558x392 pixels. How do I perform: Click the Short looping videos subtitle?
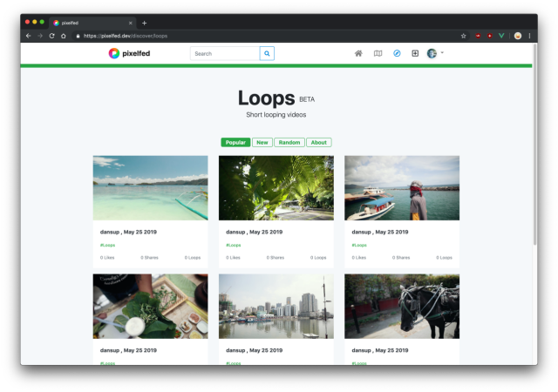click(x=276, y=115)
